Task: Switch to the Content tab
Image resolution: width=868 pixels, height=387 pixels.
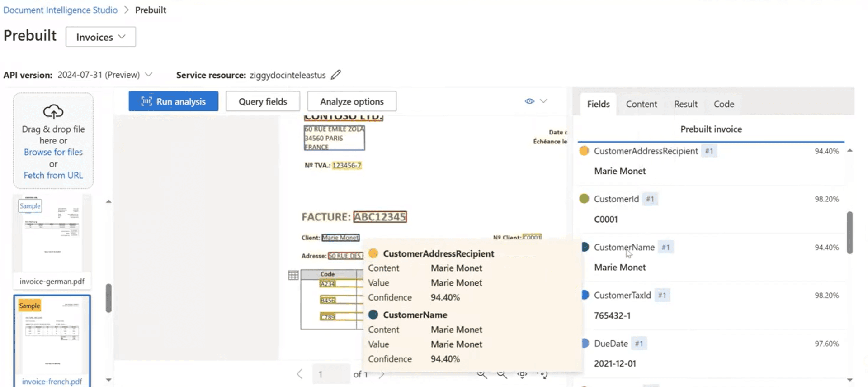Action: [641, 104]
